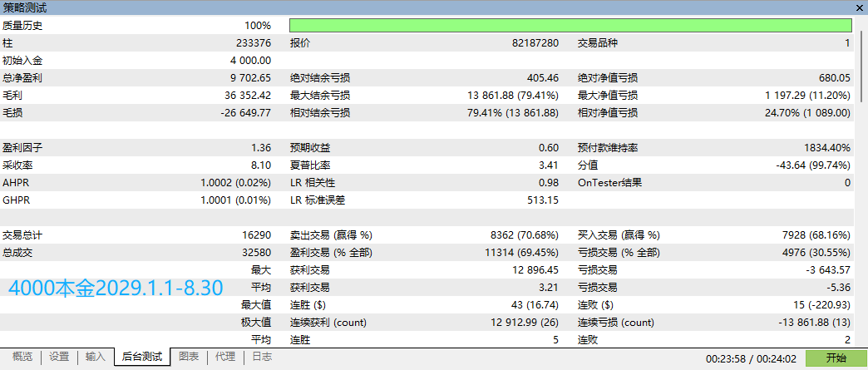Click the AHPR value 1.0002 (0.02%)
This screenshot has height=370, width=868.
pos(236,183)
